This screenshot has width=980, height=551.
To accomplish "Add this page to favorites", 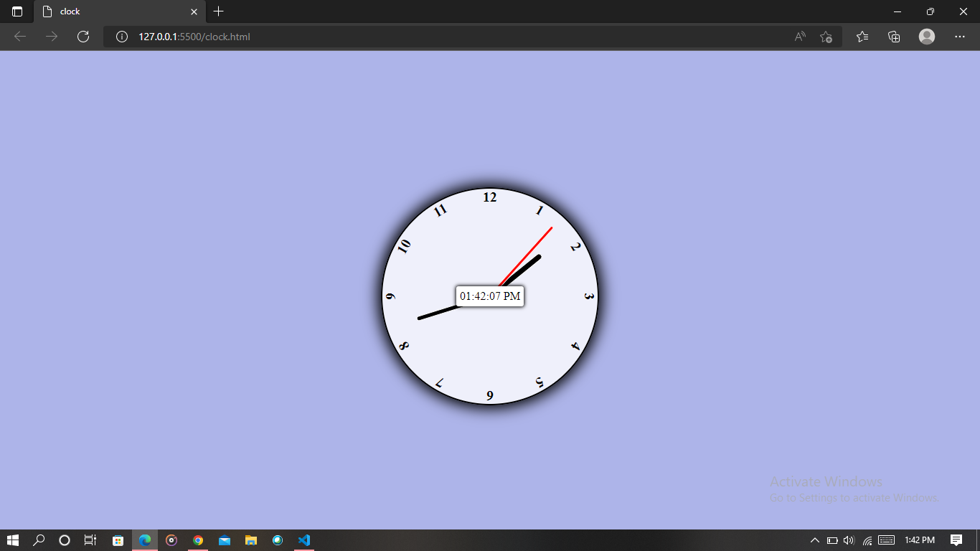I will 826,37.
